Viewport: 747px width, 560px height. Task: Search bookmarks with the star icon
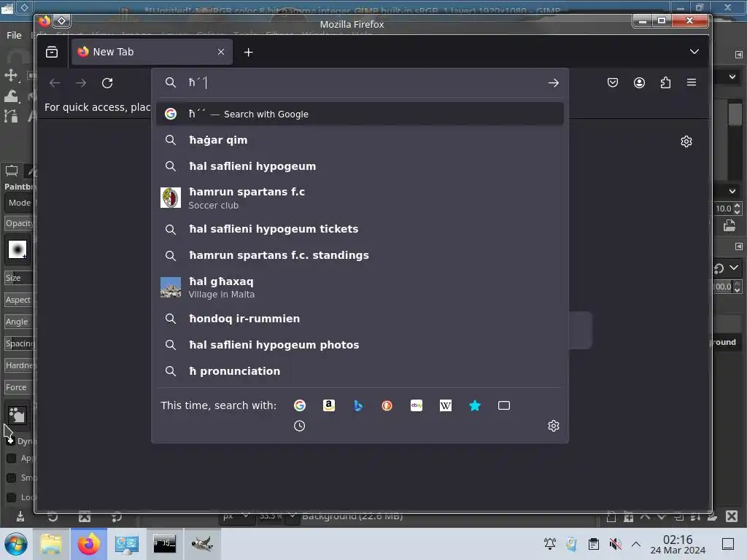[x=475, y=405]
